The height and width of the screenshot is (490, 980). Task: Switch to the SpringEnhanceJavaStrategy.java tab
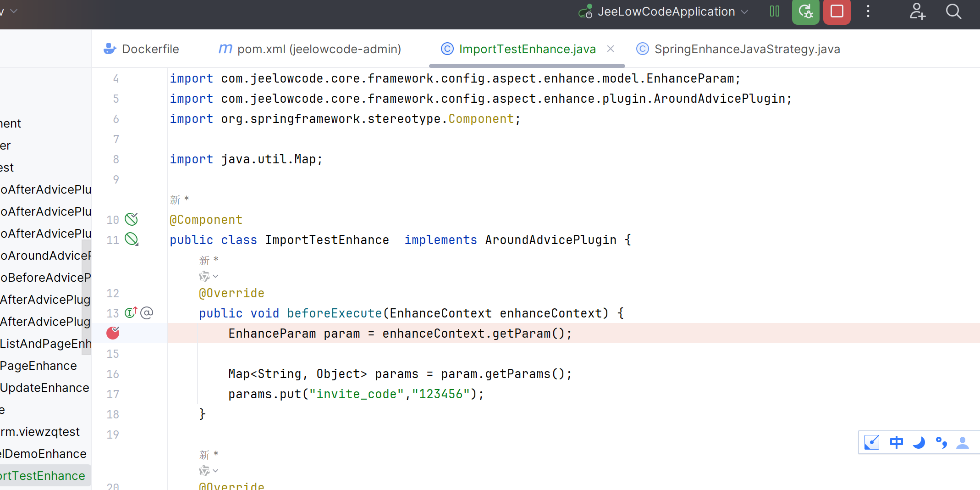[x=738, y=49]
